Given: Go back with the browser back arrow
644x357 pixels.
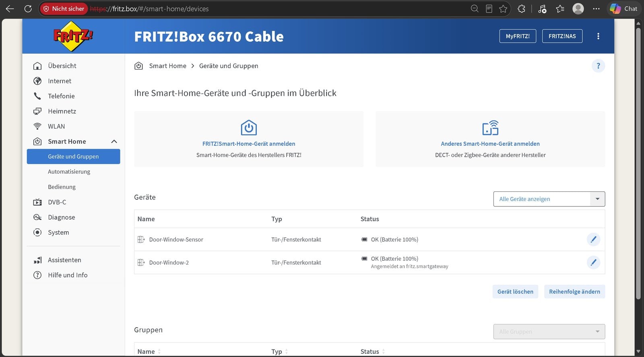Looking at the screenshot, I should point(10,8).
